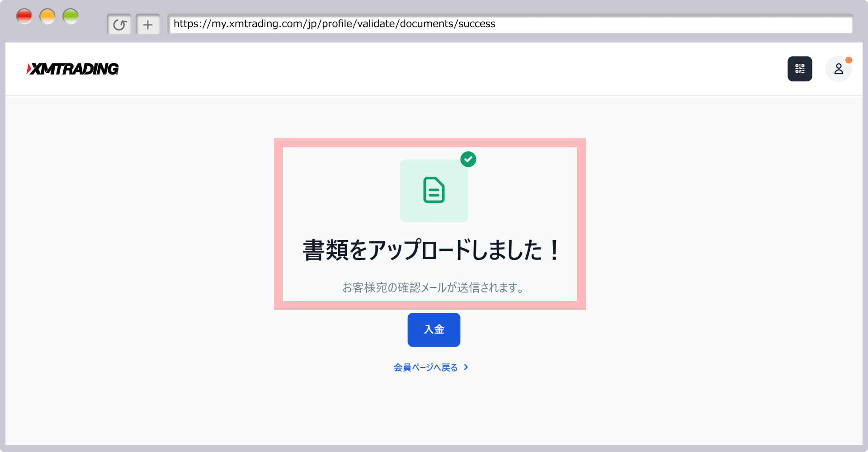Open a new tab with the plus button

[x=148, y=24]
